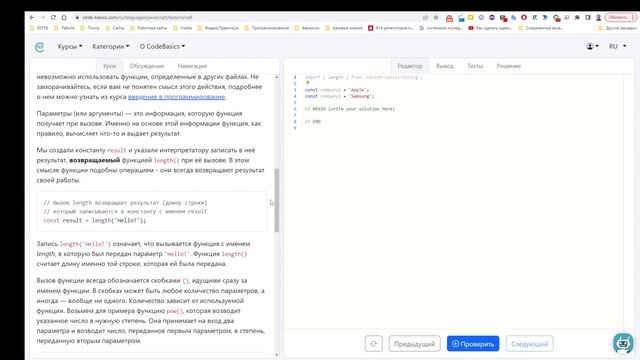Open the yellow sticky note extension

(471, 18)
